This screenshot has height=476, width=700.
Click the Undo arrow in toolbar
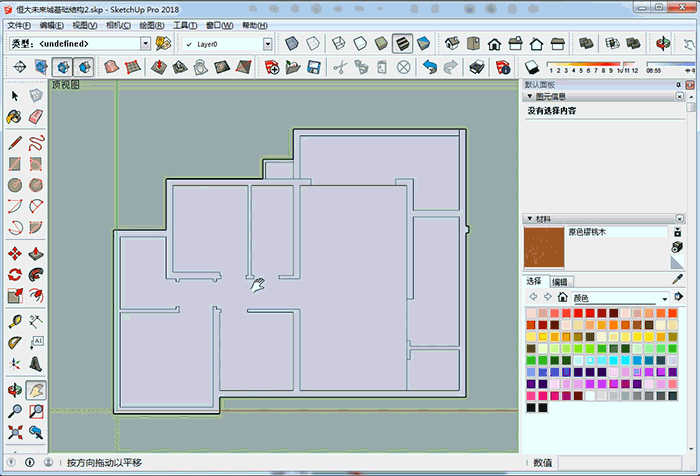[429, 67]
